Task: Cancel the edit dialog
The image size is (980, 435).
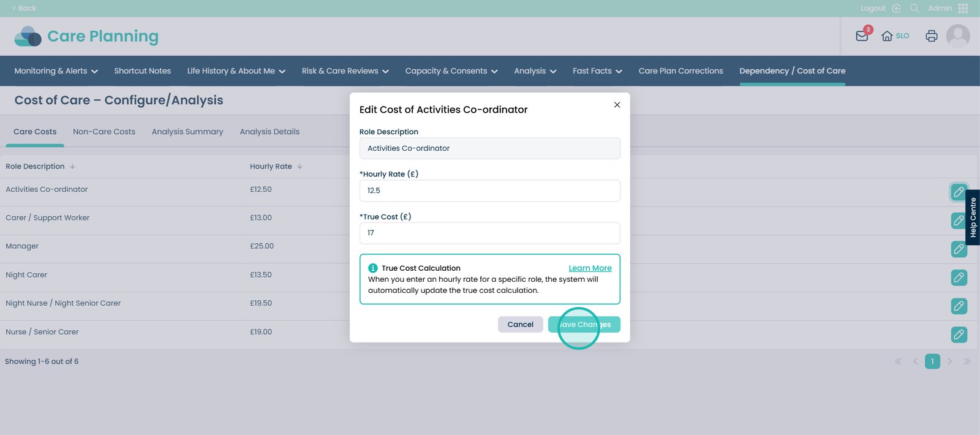Action: tap(520, 325)
